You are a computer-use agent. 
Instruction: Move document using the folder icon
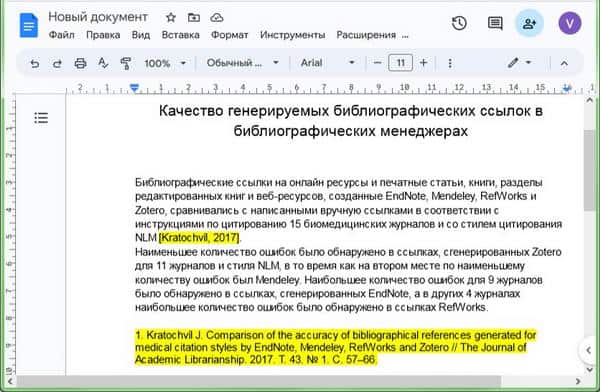click(x=194, y=17)
